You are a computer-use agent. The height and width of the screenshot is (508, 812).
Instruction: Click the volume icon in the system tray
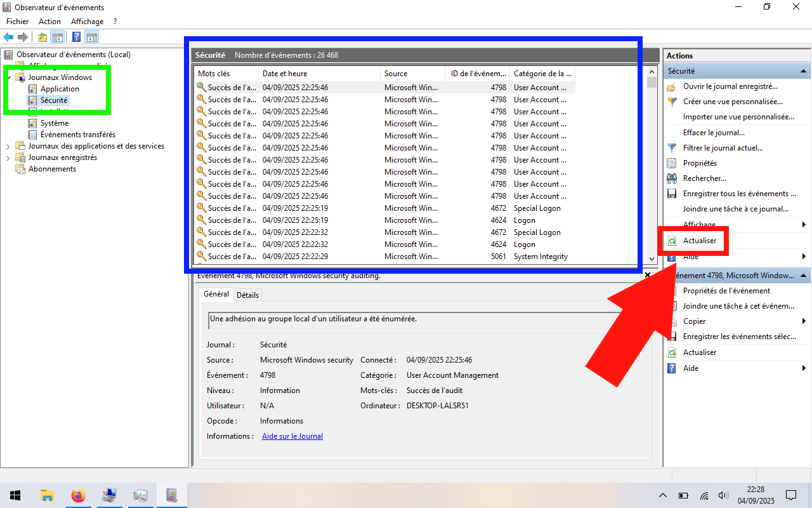[723, 495]
